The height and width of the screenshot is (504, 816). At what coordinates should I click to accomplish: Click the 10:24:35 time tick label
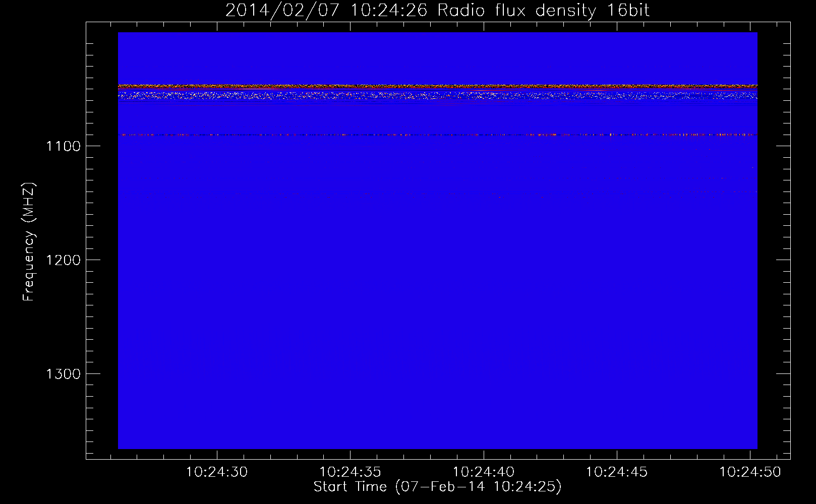350,472
